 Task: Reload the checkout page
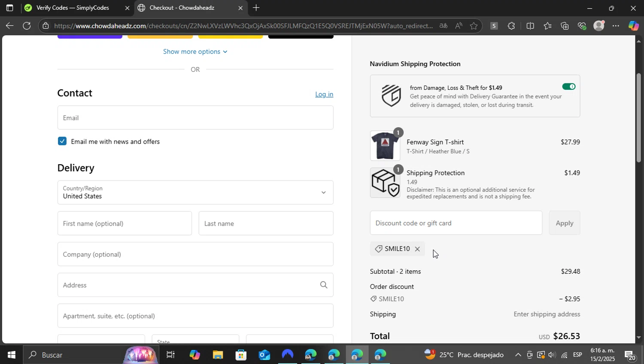(x=27, y=26)
